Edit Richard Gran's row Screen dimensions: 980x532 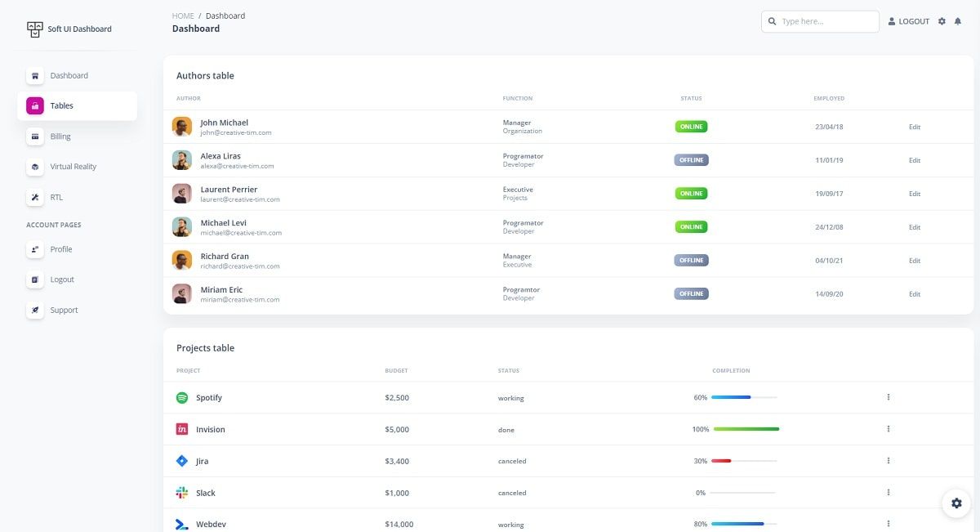915,261
